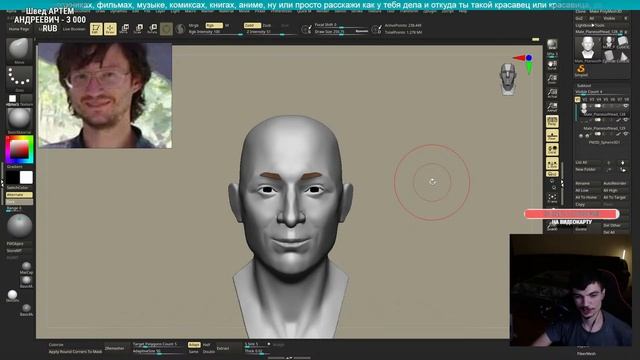Open the SimpleBrush tool icon

(581, 70)
